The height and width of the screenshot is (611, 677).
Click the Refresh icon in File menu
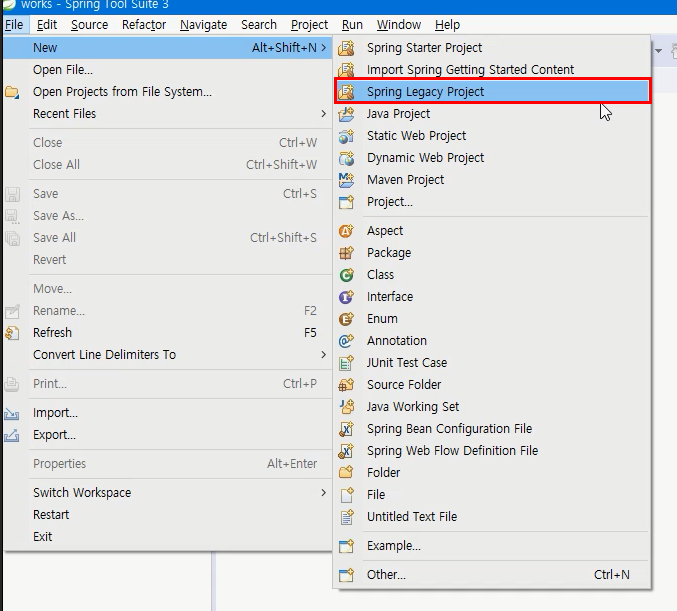[x=12, y=333]
